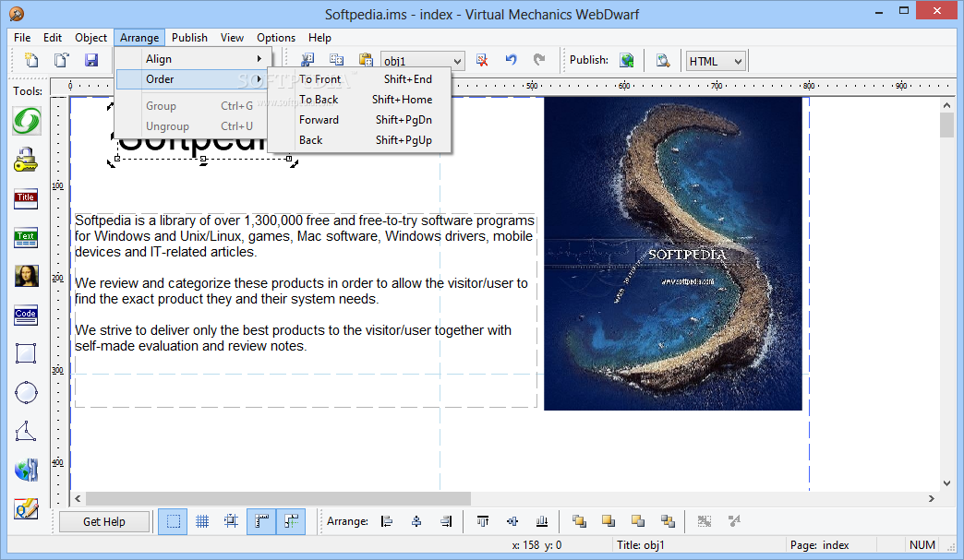The width and height of the screenshot is (964, 560).
Task: Align objects to top in Arrange bar
Action: pos(483,521)
